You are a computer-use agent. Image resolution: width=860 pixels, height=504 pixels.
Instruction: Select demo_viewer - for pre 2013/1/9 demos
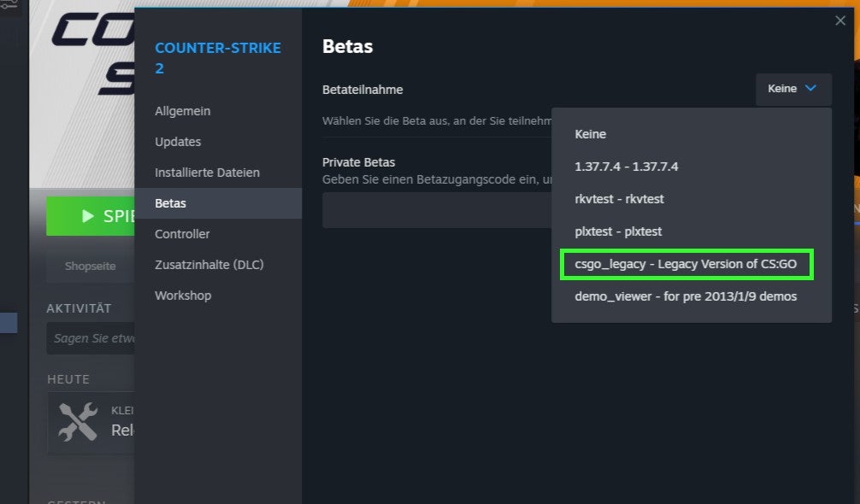691,296
